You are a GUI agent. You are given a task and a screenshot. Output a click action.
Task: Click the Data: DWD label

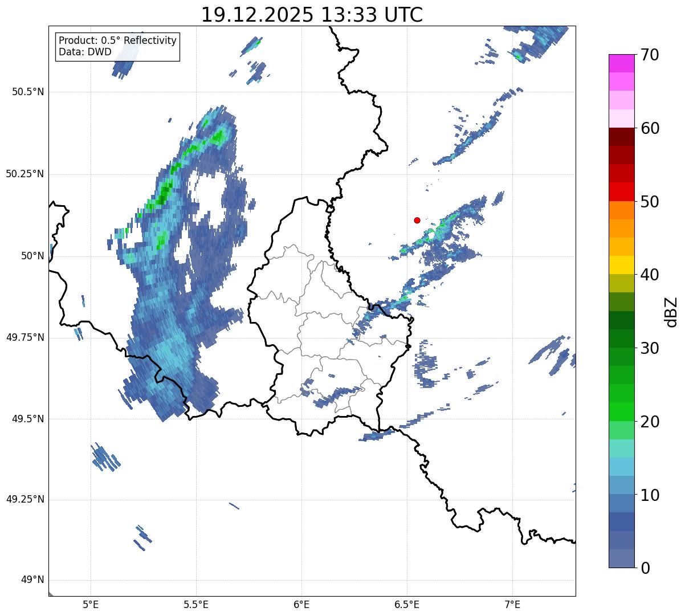pyautogui.click(x=85, y=52)
